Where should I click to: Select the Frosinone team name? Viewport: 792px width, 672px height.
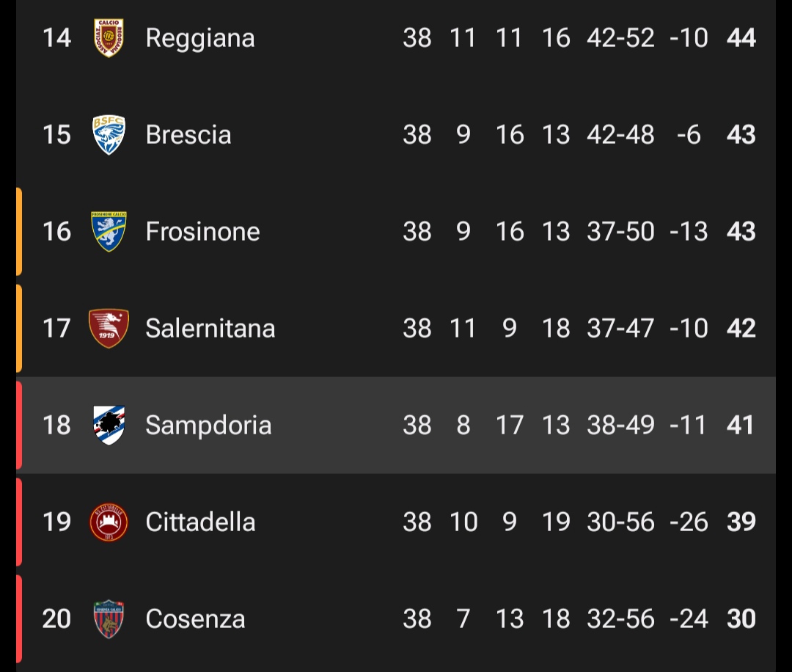pyautogui.click(x=202, y=232)
